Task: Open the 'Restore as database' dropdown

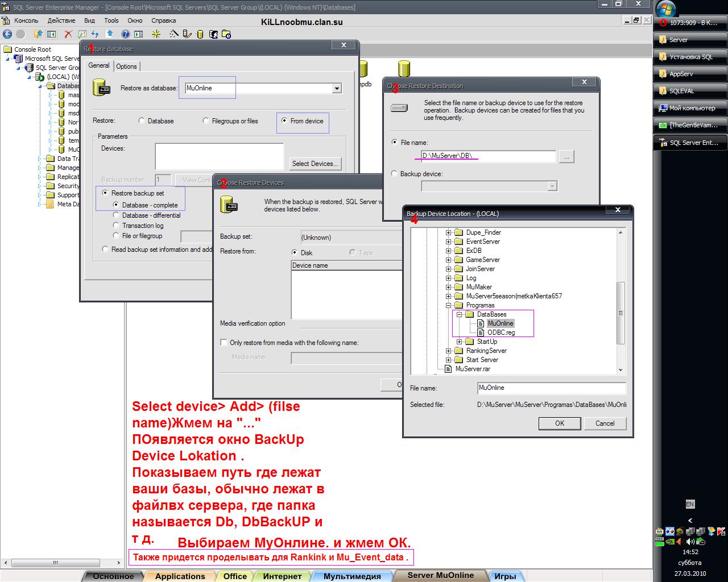Action: [337, 89]
